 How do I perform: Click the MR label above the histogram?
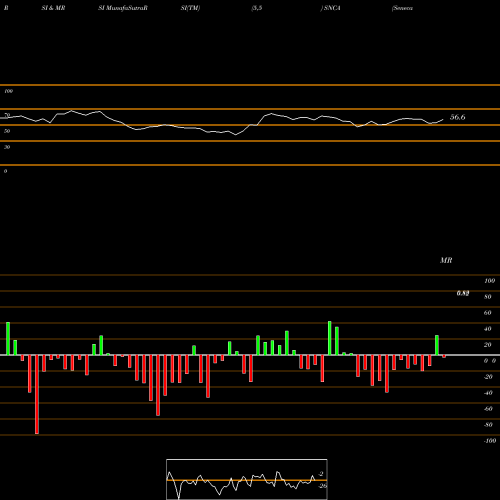(446, 260)
